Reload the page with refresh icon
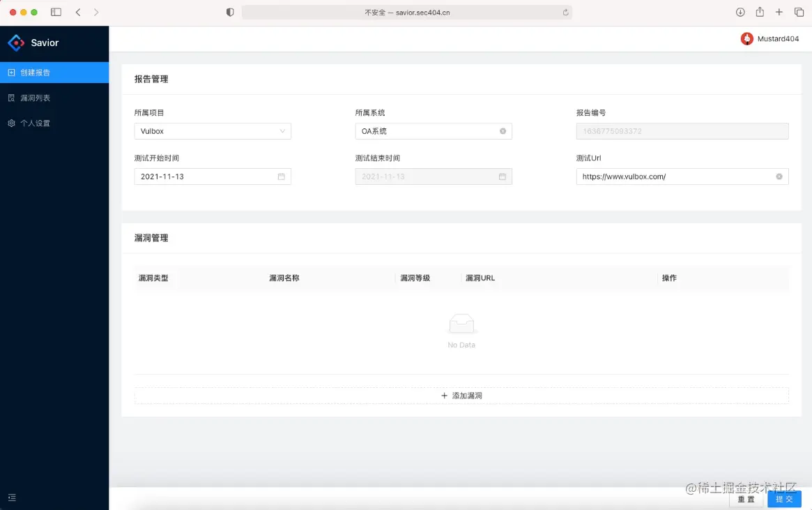Viewport: 812px width, 510px height. (x=565, y=13)
